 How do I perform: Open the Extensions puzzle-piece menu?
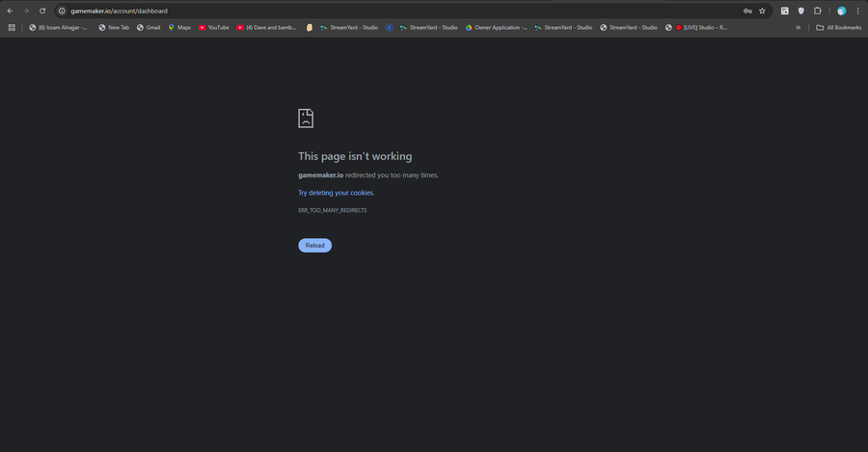coord(818,11)
